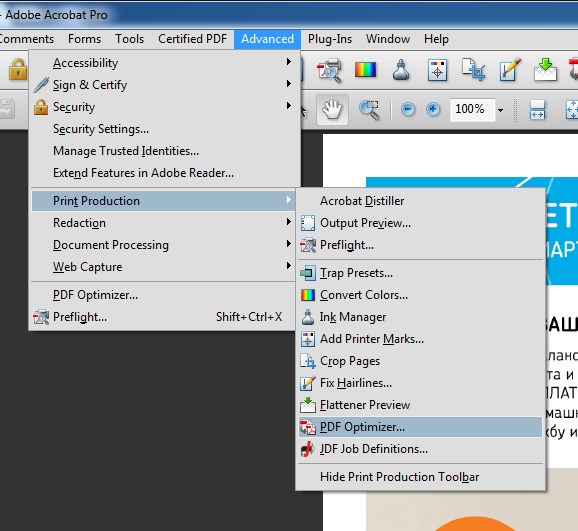
Task: Open Flattener Preview from submenu
Action: tap(420, 405)
